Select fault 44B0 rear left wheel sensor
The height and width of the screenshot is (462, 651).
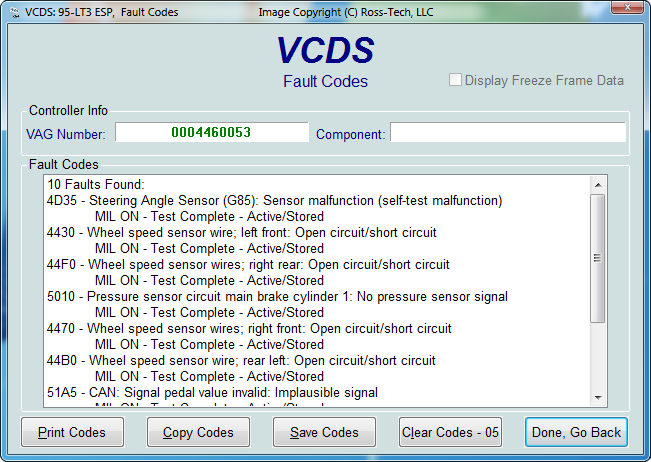241,360
